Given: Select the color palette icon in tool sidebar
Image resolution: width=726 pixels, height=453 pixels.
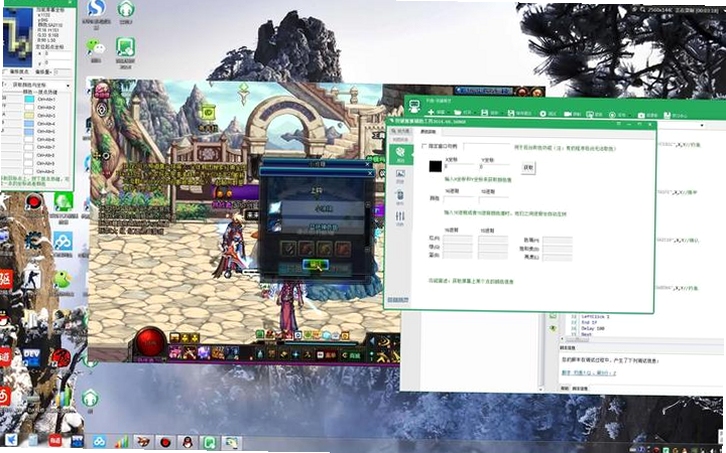Looking at the screenshot, I should click(x=400, y=153).
